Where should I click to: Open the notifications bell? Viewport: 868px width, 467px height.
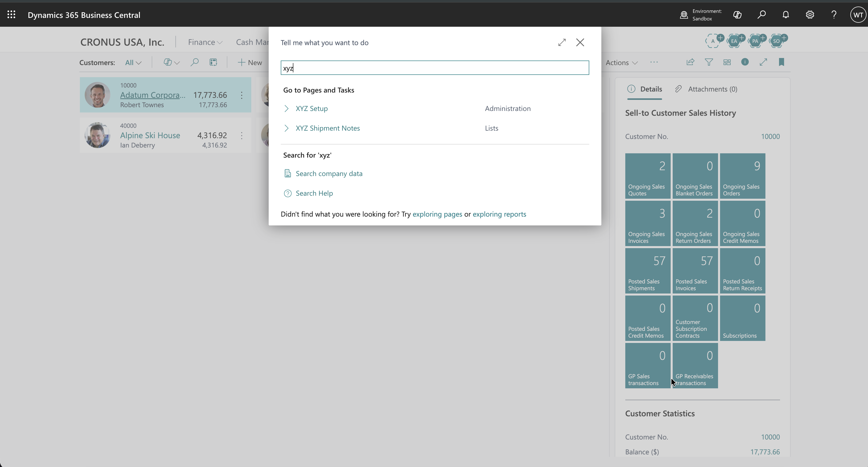pos(786,14)
